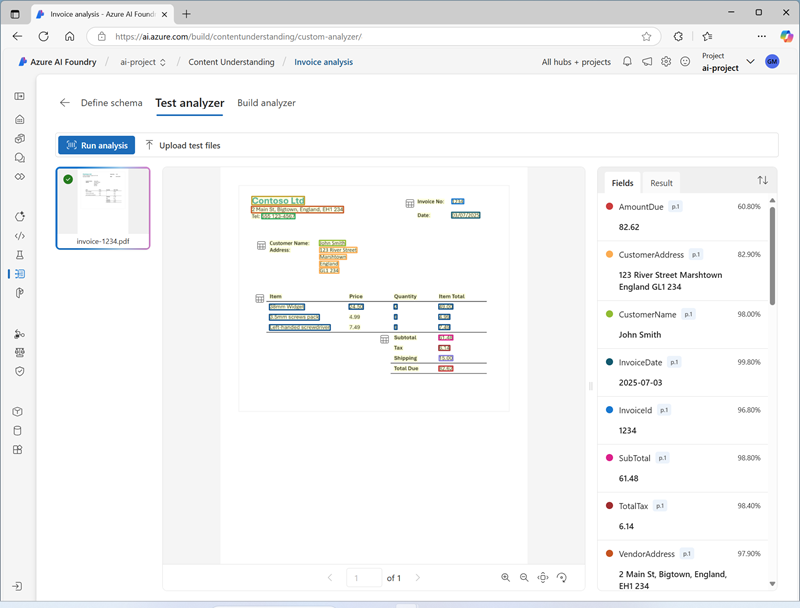
Task: Open the Build analyzer tab
Action: pyautogui.click(x=266, y=103)
